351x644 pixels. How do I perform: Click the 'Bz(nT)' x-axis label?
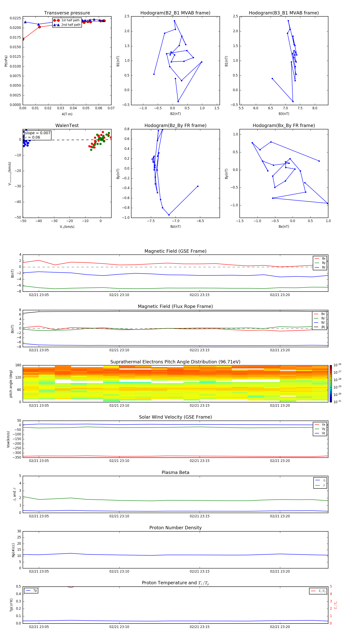click(175, 227)
